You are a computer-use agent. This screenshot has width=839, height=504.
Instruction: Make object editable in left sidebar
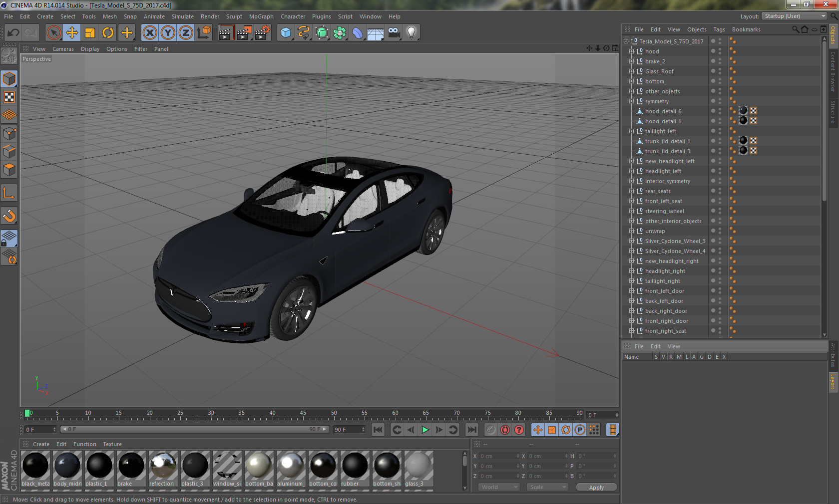(9, 55)
